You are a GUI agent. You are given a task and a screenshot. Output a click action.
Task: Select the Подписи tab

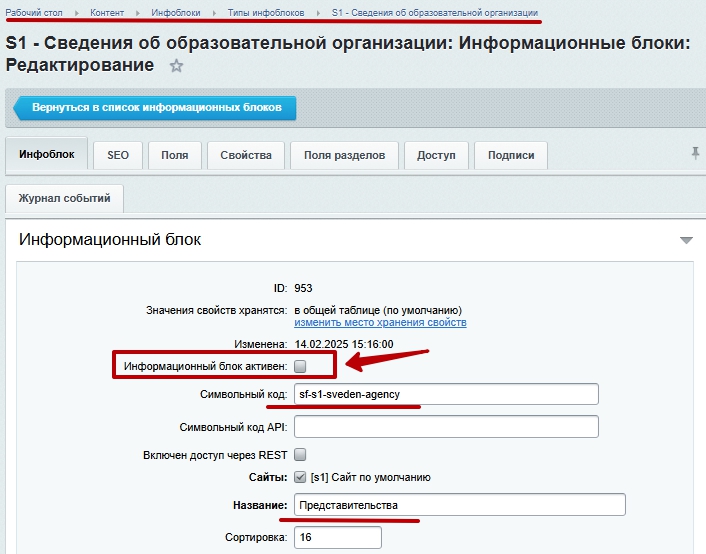click(x=511, y=155)
